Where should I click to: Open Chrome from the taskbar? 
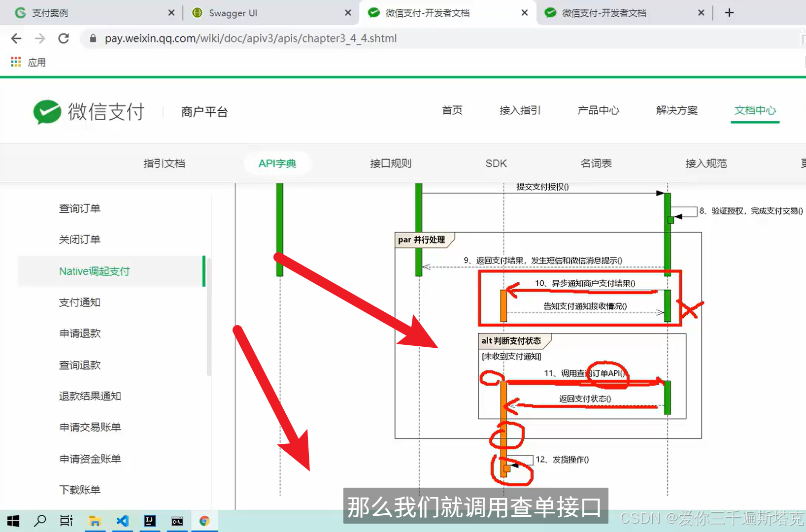pos(204,521)
